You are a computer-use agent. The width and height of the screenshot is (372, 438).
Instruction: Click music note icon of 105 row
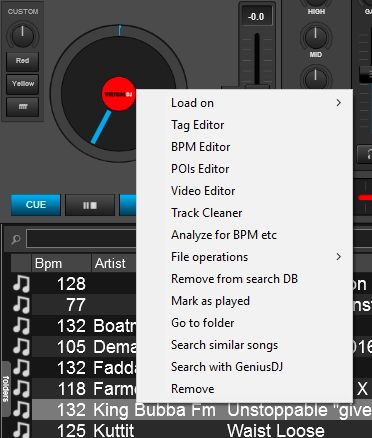[21, 347]
